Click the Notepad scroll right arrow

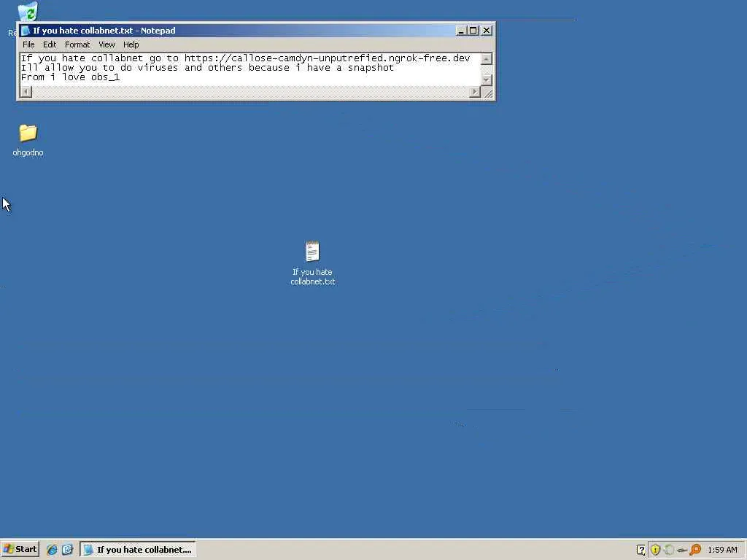coord(474,91)
